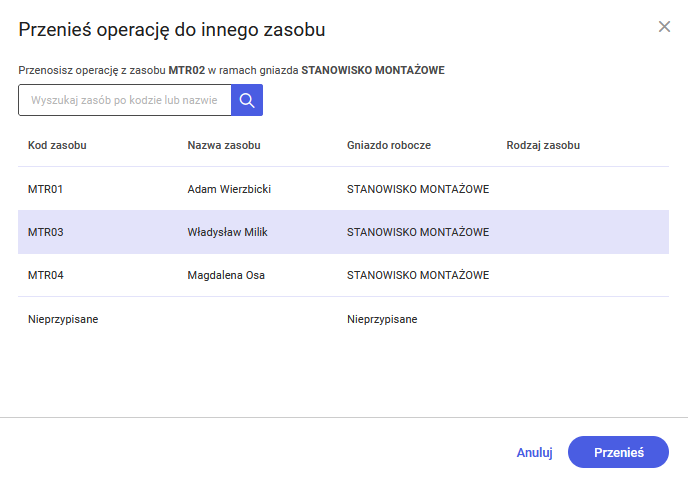The width and height of the screenshot is (688, 486).
Task: Click the Anuluj link
Action: click(x=534, y=452)
